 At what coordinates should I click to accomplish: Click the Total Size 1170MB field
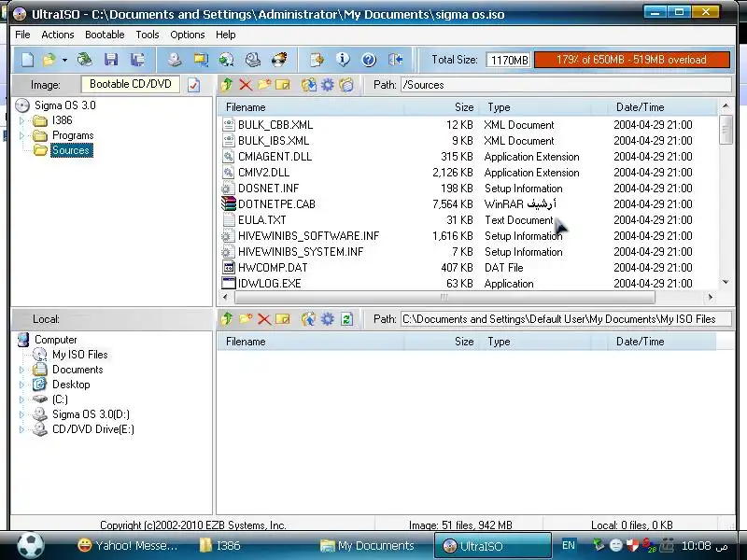tap(509, 60)
